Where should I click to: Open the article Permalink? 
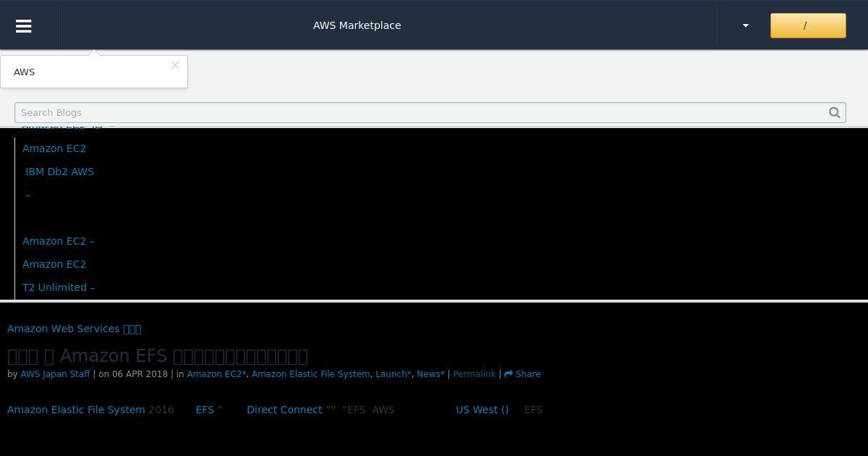pyautogui.click(x=474, y=374)
